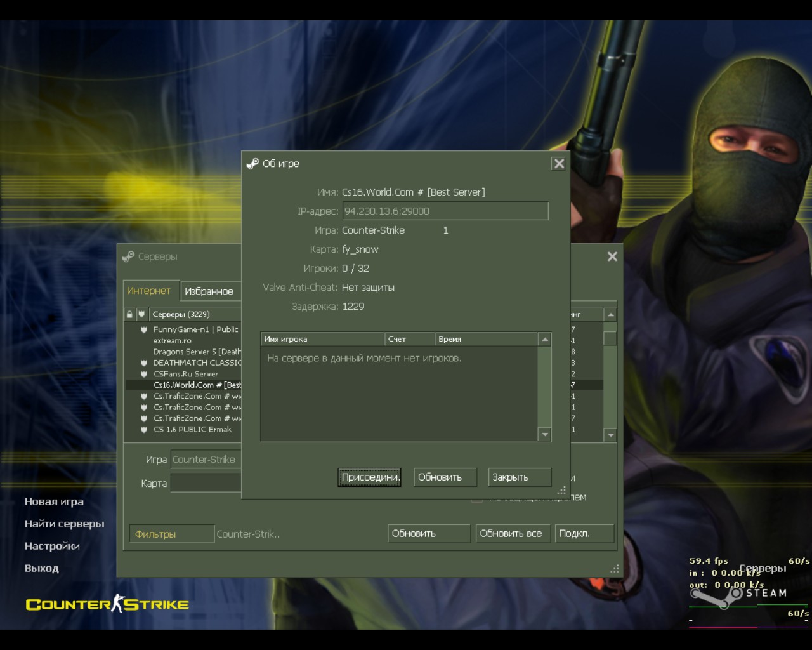Select the Dragons Server 5 row

click(184, 352)
